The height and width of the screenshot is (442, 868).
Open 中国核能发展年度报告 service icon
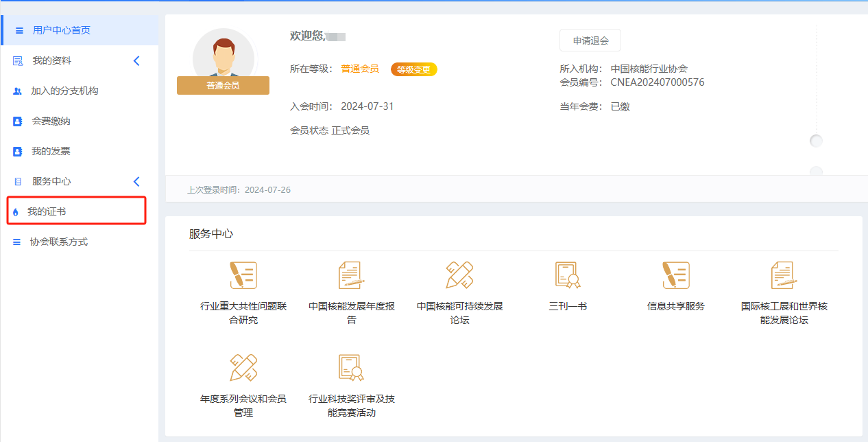pos(351,276)
